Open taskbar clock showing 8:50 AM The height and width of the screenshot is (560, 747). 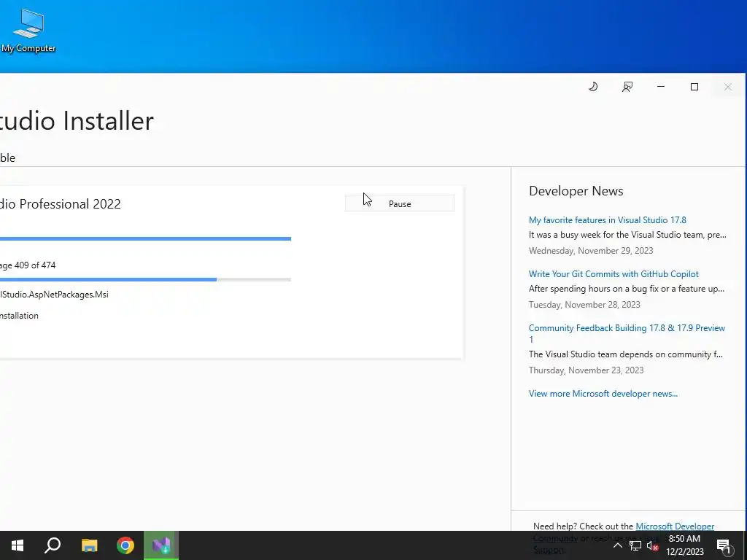coord(684,545)
